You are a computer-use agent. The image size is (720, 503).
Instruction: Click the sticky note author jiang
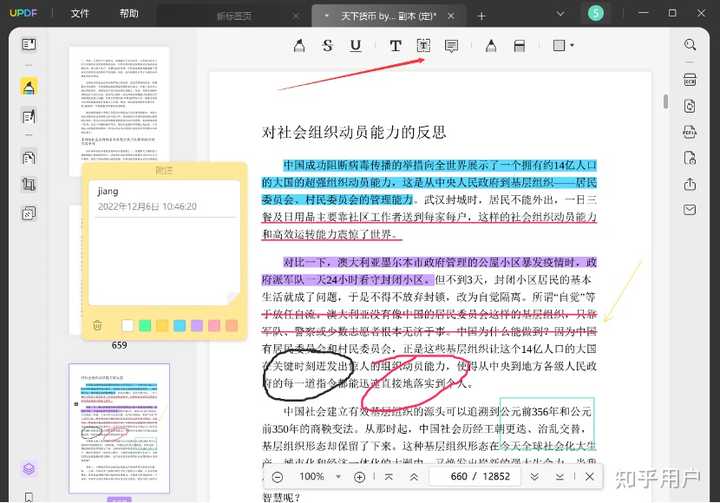[x=108, y=191]
